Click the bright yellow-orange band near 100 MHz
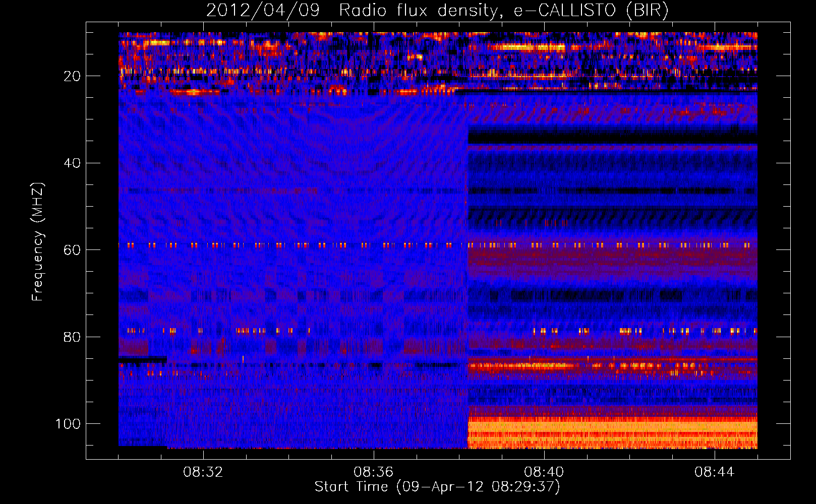The width and height of the screenshot is (816, 504). [612, 432]
